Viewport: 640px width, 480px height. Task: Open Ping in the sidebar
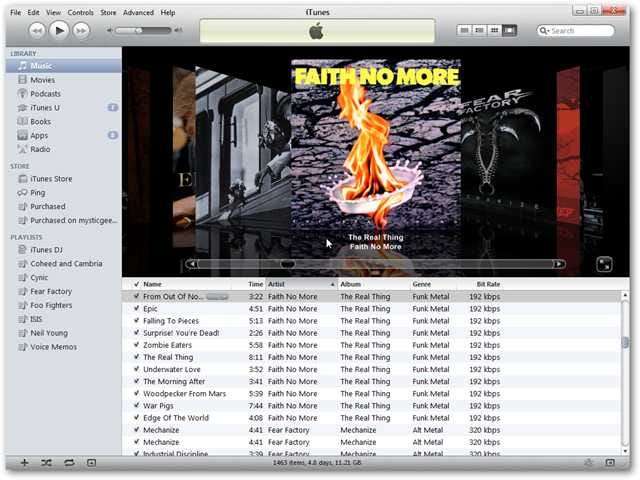click(x=64, y=193)
